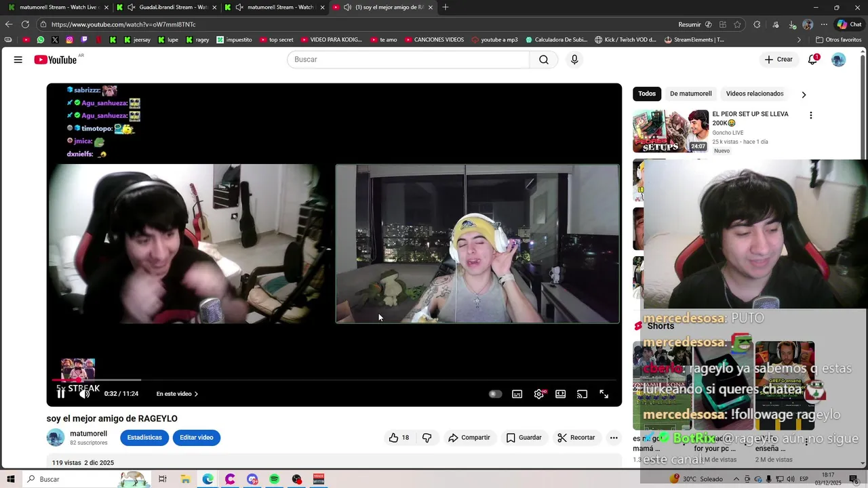Click the matumorell channel avatar
The image size is (868, 488).
tap(56, 438)
